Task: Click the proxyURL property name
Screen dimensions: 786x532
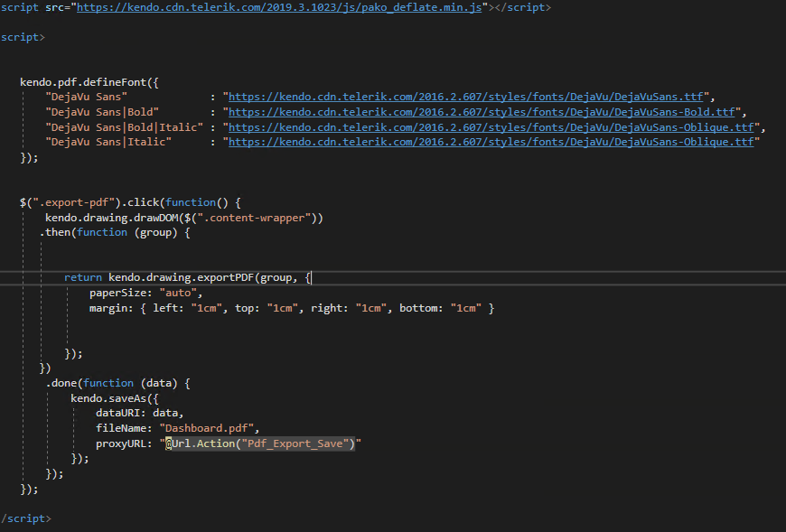Action: tap(121, 443)
